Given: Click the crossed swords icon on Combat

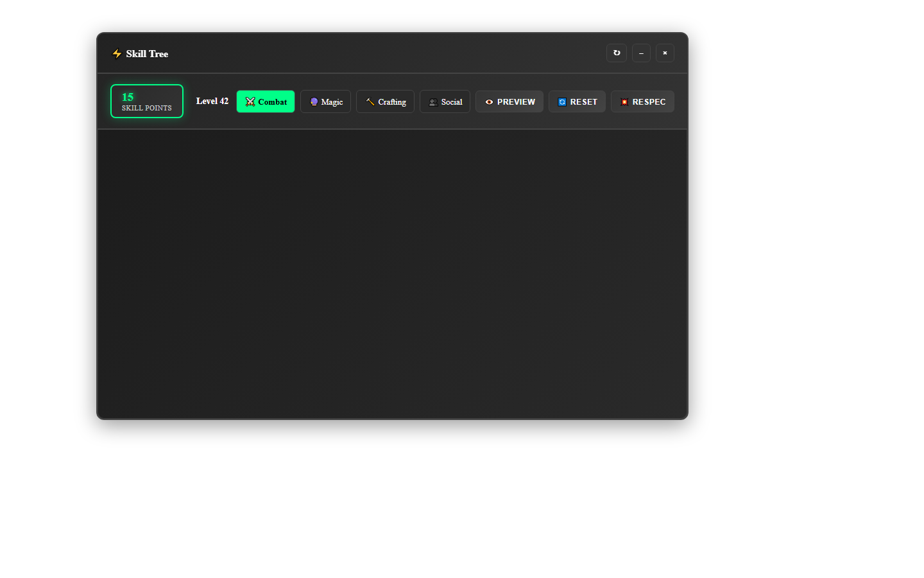Looking at the screenshot, I should coord(250,102).
